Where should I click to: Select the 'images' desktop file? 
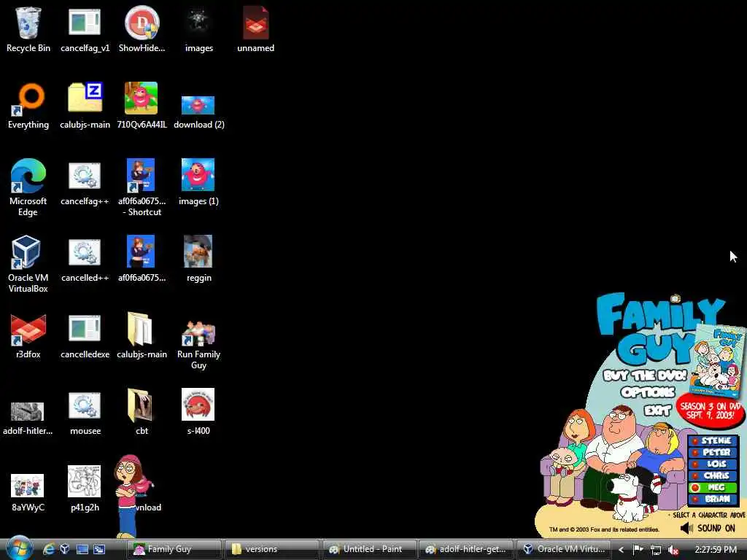click(198, 29)
